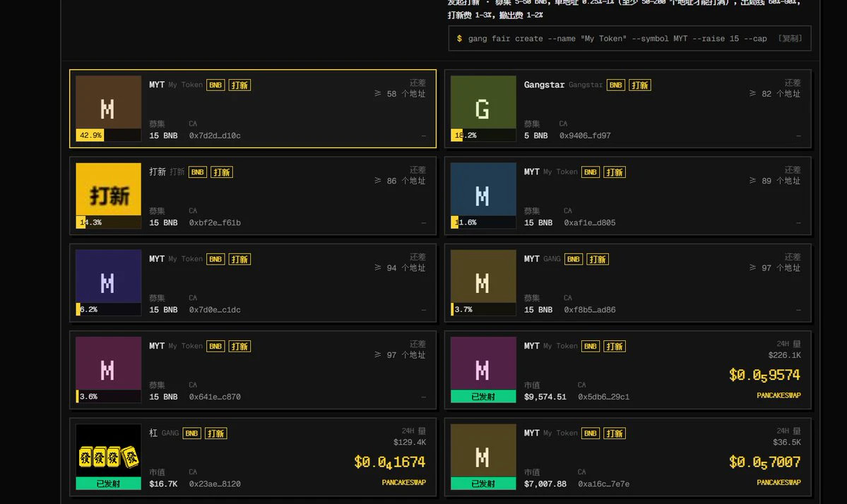Select the M avatar of the 3.6% token
This screenshot has width=847, height=504.
tap(108, 363)
